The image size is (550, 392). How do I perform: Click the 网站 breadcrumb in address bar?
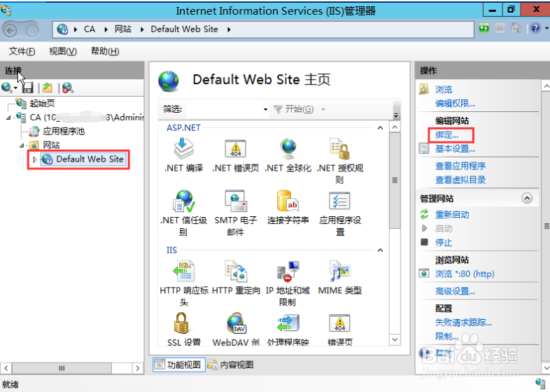point(122,29)
